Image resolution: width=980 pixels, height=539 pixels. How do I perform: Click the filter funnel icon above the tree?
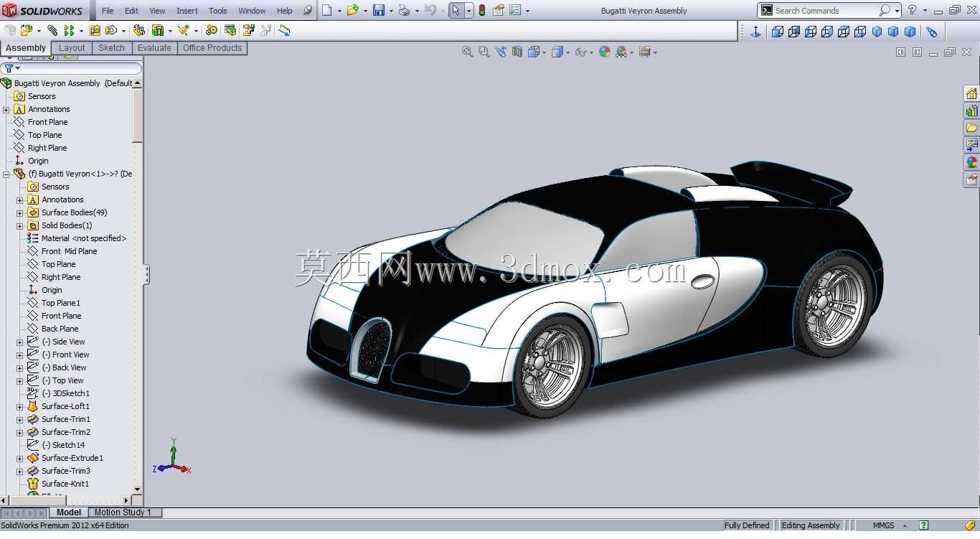tap(9, 68)
